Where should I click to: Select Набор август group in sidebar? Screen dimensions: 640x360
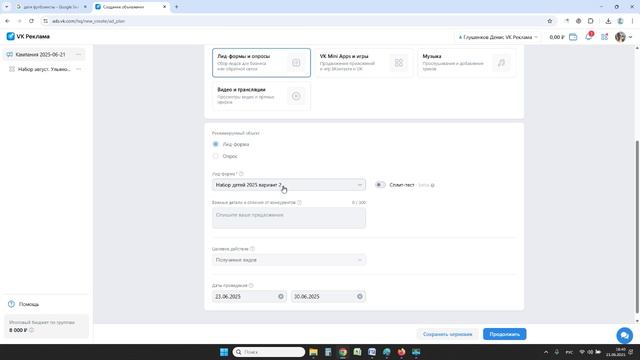point(44,69)
